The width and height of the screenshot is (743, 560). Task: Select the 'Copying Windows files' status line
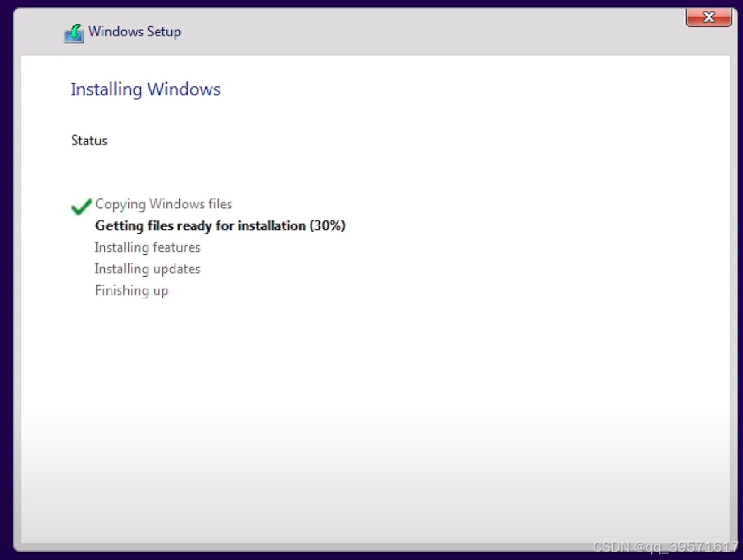pyautogui.click(x=164, y=204)
